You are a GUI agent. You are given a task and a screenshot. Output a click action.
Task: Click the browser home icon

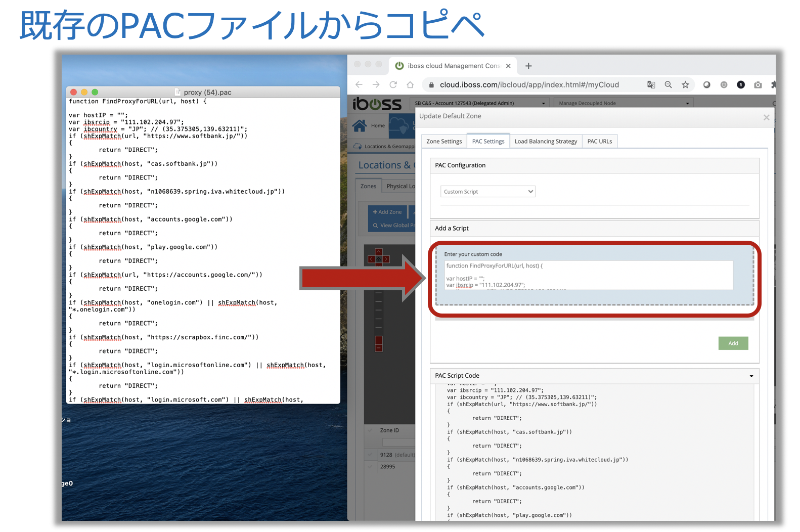pyautogui.click(x=410, y=84)
